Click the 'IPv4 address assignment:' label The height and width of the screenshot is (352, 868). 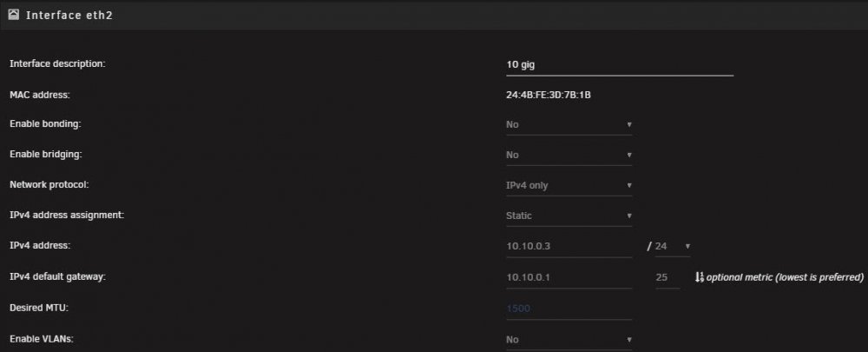click(67, 215)
